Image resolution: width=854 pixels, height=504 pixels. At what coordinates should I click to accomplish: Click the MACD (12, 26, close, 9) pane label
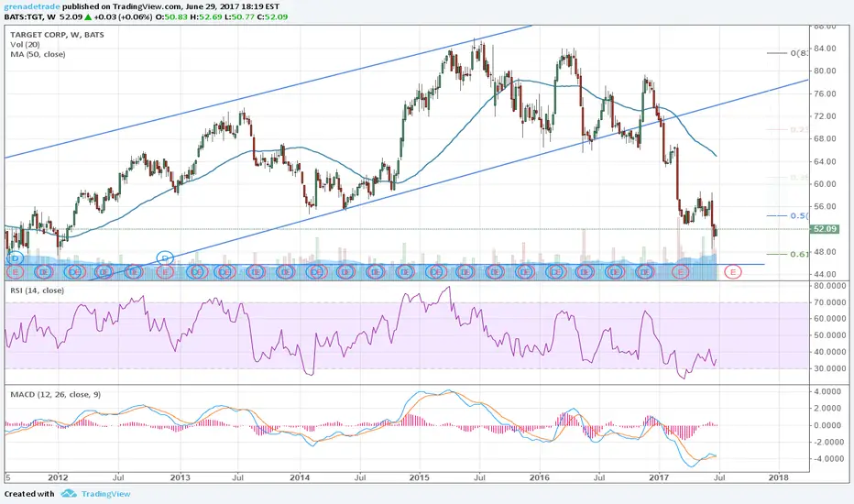[x=56, y=394]
